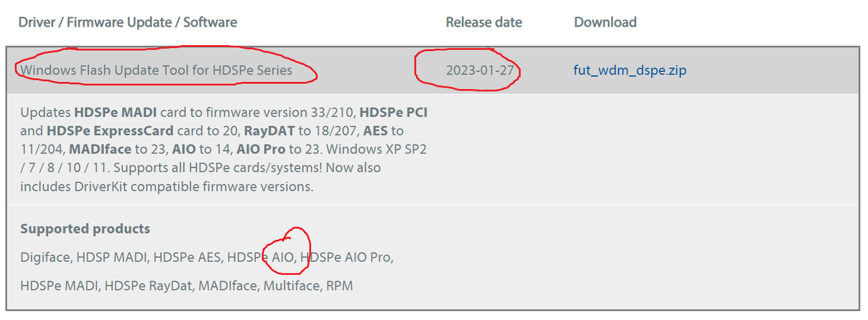This screenshot has width=868, height=320.
Task: Click the Supported products heading
Action: click(x=85, y=229)
